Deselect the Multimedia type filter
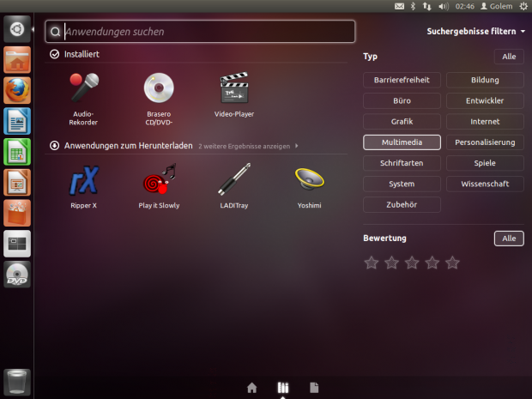 (x=402, y=142)
